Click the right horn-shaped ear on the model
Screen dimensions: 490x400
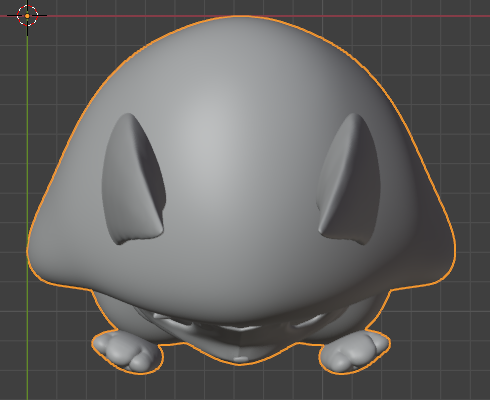[x=348, y=179]
